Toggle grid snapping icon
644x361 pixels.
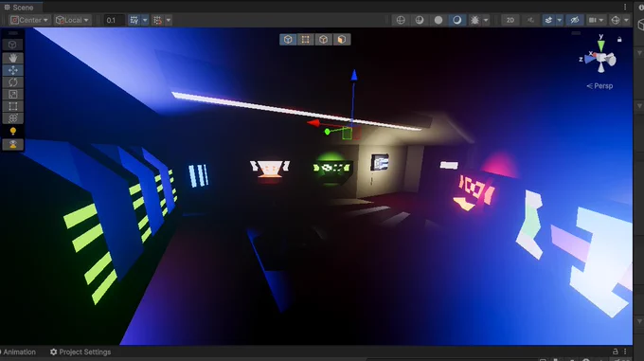point(134,20)
